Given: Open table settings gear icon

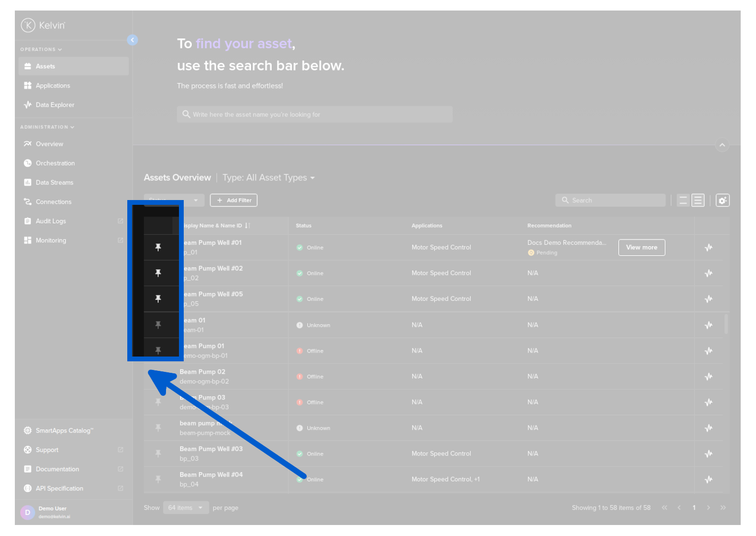Looking at the screenshot, I should tap(723, 201).
